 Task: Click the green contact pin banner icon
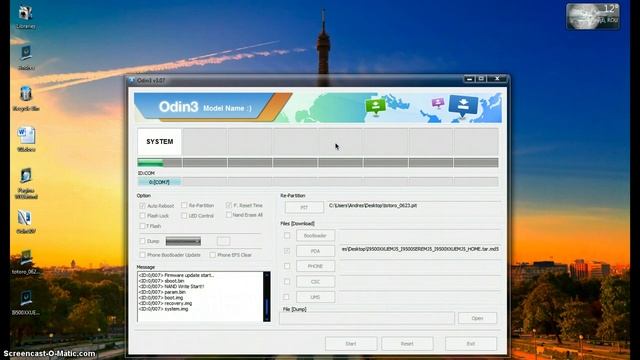pos(376,107)
